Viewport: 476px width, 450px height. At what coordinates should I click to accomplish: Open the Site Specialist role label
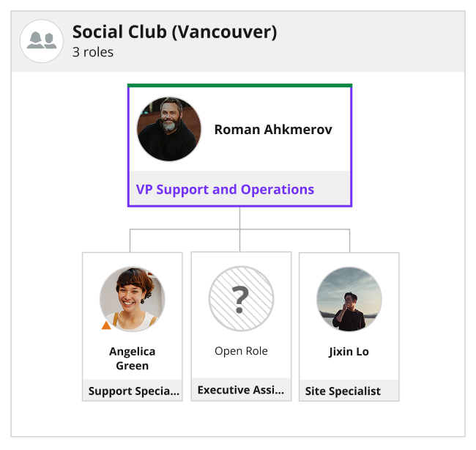pyautogui.click(x=343, y=391)
